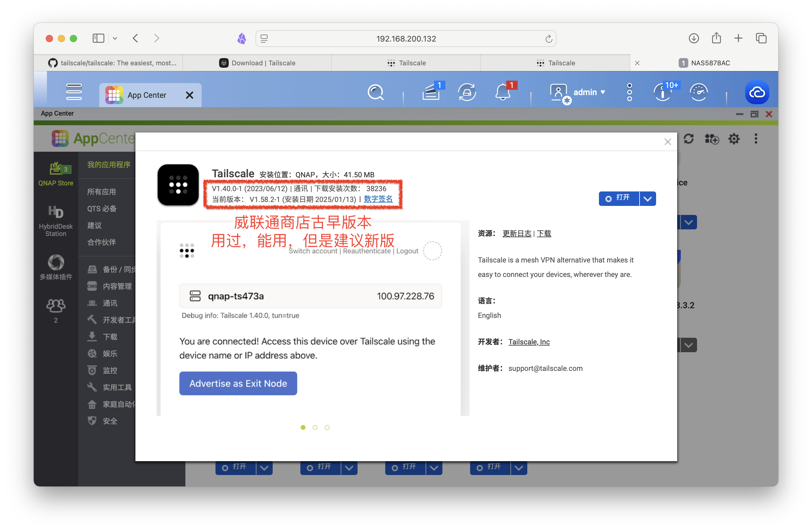Click the Safari address bar 192.168.200.132

(406, 39)
